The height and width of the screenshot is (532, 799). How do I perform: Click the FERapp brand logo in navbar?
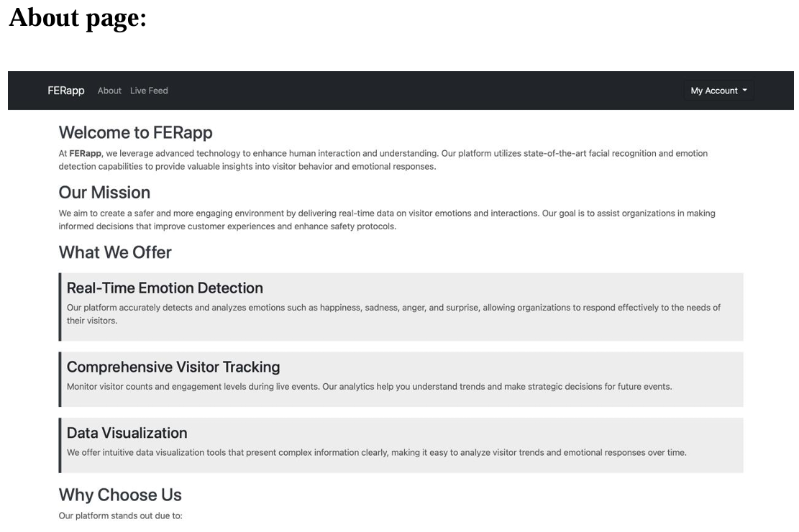point(65,91)
